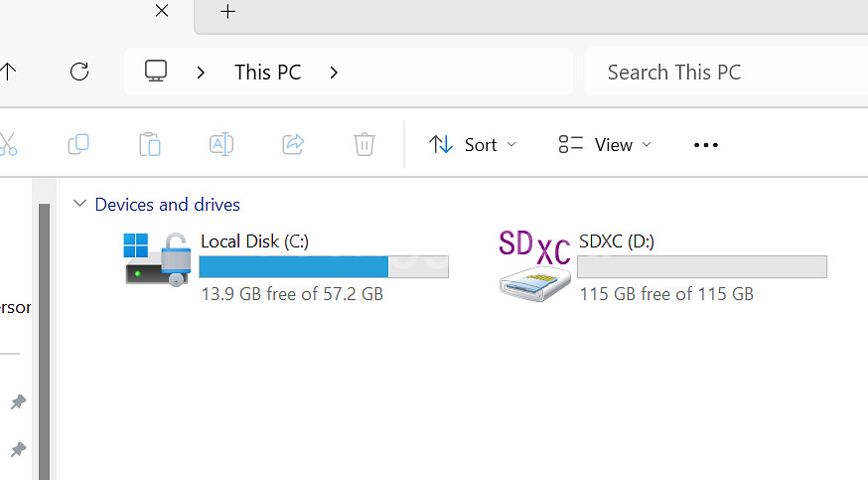Click the Search This PC field
This screenshot has height=480, width=868.
tap(726, 73)
